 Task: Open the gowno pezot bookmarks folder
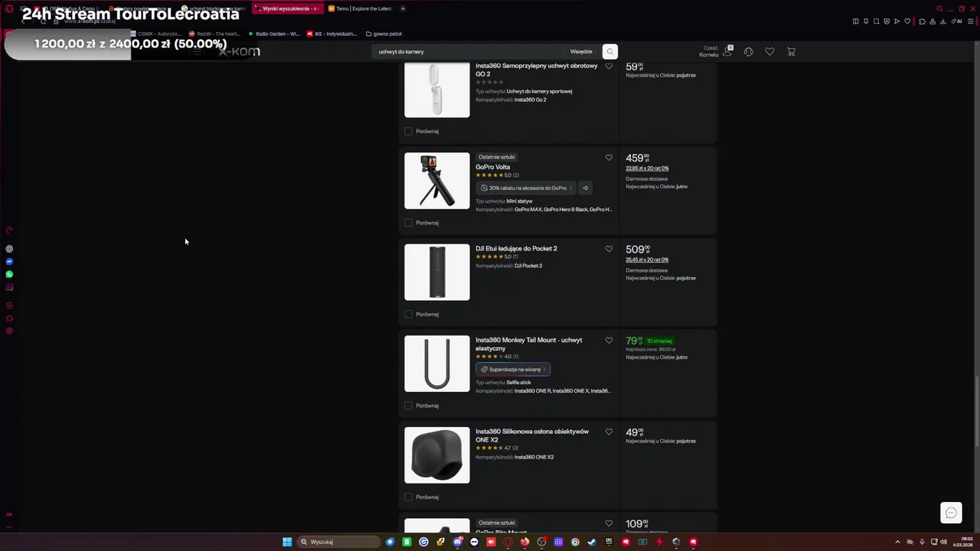(x=384, y=34)
